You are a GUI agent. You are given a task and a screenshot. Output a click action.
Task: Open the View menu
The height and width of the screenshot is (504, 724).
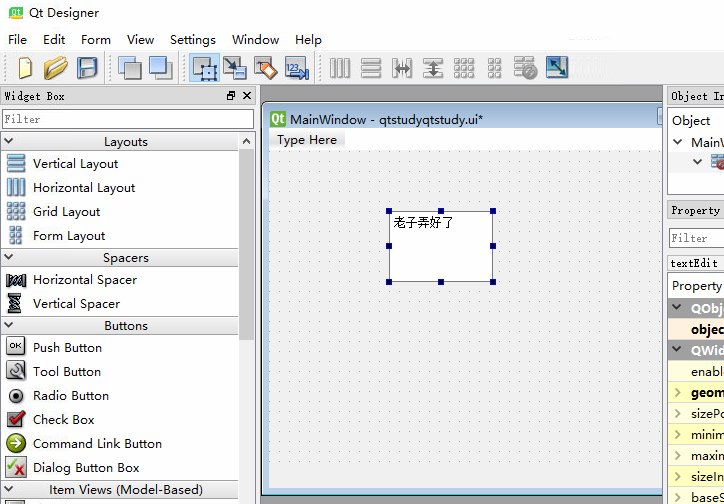(x=140, y=40)
